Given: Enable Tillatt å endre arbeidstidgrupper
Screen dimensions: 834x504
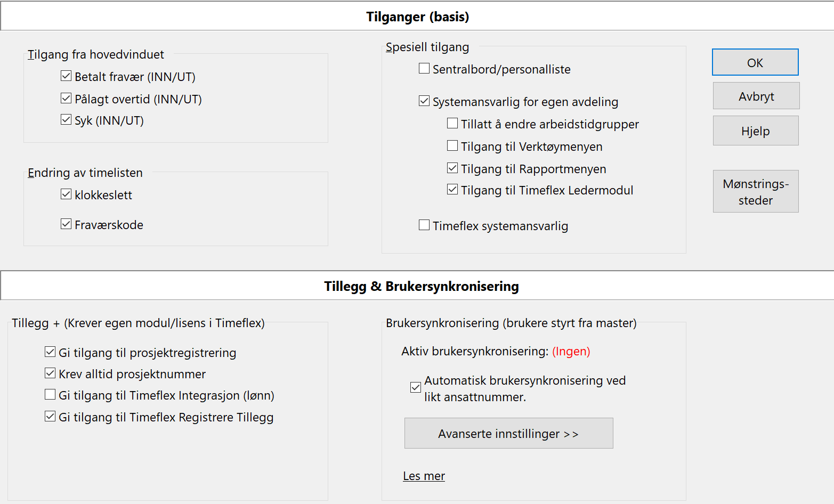Looking at the screenshot, I should 452,124.
